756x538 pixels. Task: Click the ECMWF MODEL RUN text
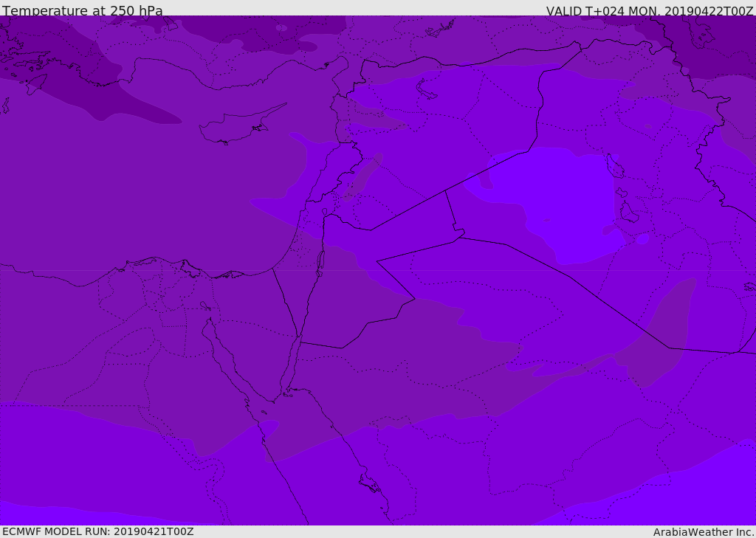pos(97,531)
